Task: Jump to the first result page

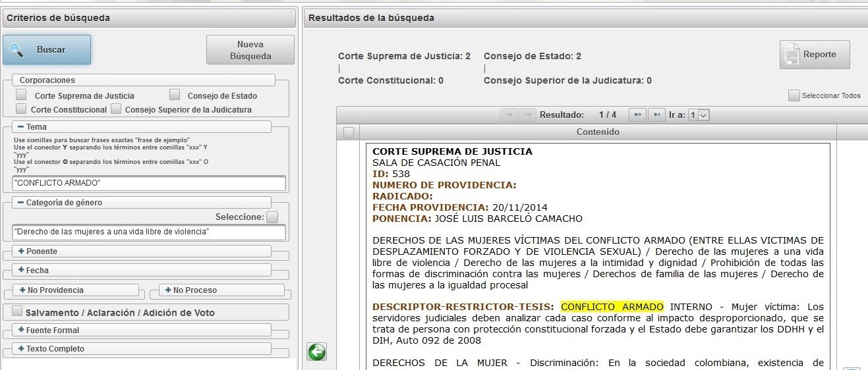Action: [508, 115]
